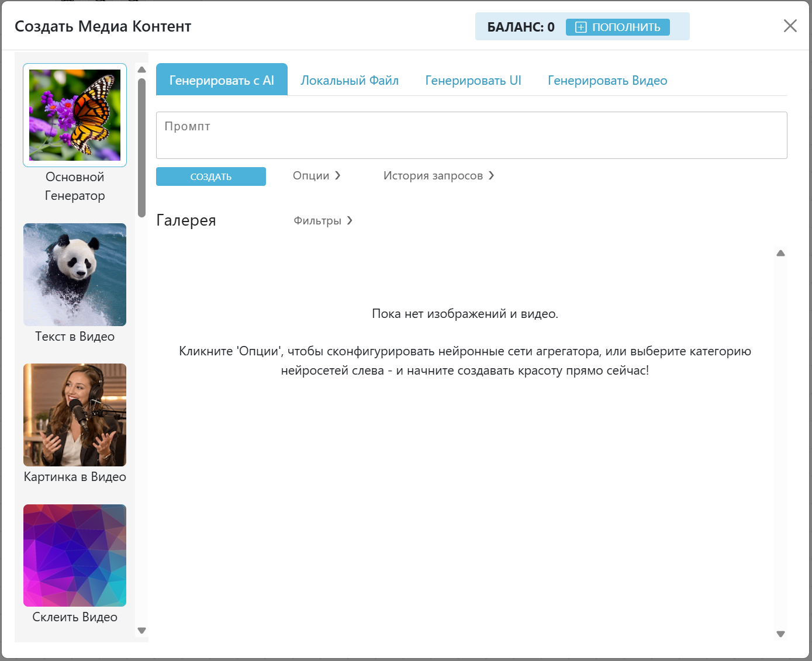Choose the Картинка в Видео category thumbnail
Screen dimensions: 812x661
[x=75, y=414]
